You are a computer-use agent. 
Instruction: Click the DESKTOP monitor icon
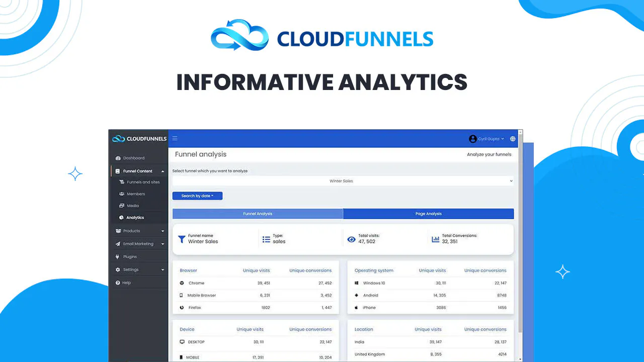click(182, 342)
